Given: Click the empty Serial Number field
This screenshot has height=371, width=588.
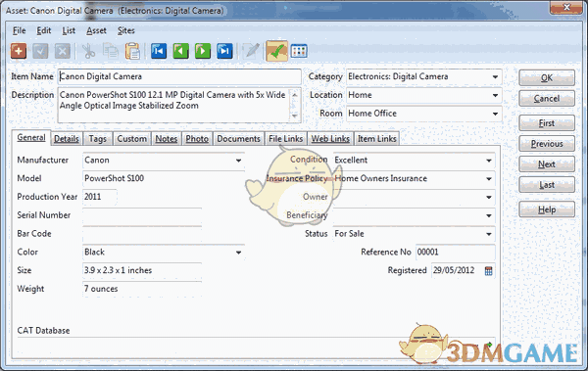Looking at the screenshot, I should pyautogui.click(x=142, y=215).
